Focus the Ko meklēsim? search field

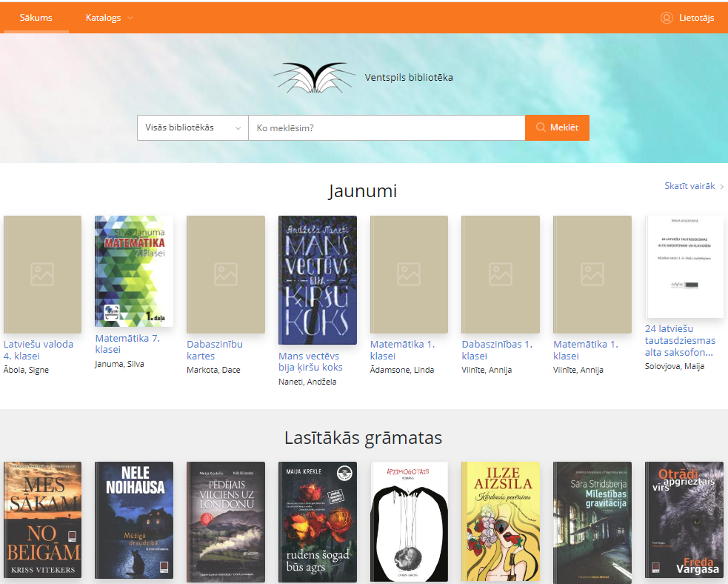pos(387,127)
